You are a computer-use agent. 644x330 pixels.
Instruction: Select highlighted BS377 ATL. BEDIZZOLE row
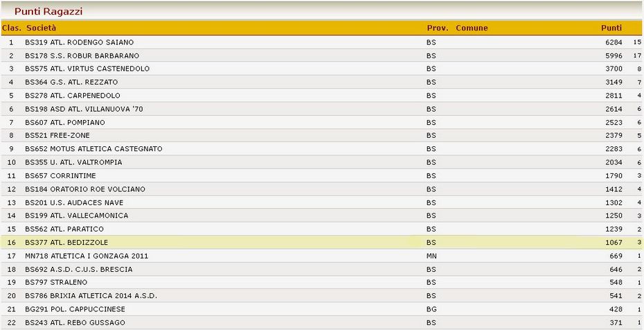click(x=322, y=243)
